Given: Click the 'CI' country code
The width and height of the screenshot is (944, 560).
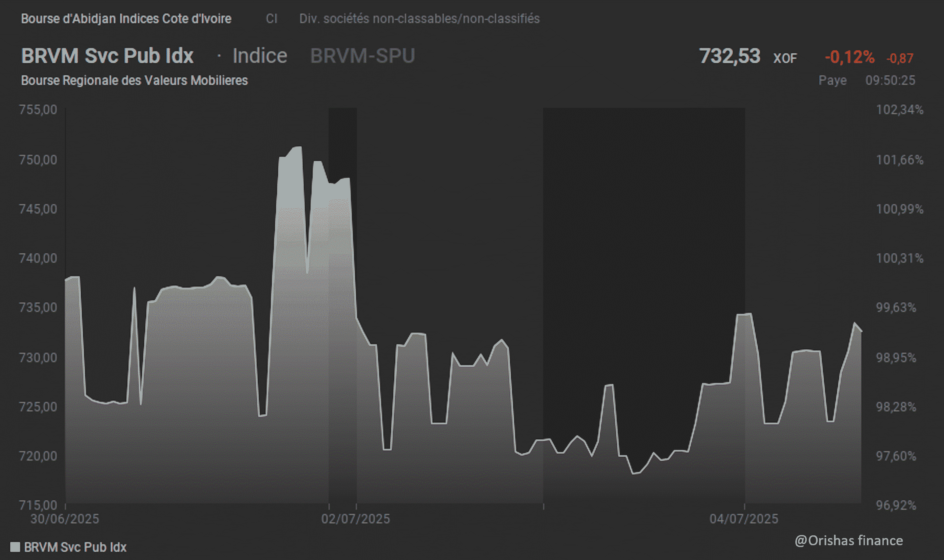Looking at the screenshot, I should coord(272,19).
